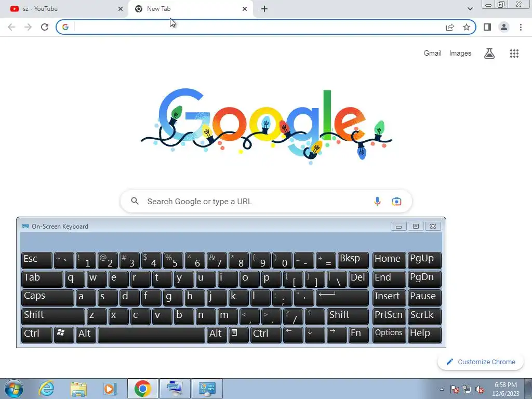Viewport: 532px width, 399px height.
Task: Click the Images link
Action: coord(460,54)
